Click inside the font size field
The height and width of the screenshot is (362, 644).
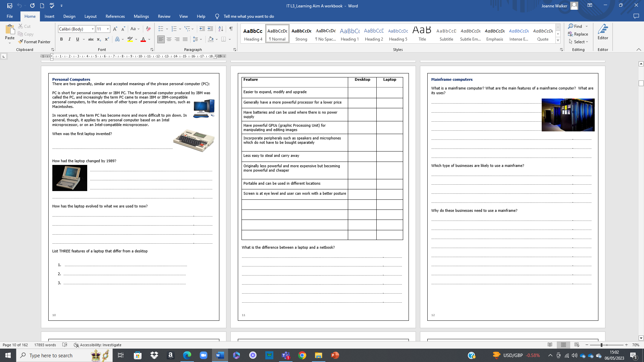click(x=101, y=29)
